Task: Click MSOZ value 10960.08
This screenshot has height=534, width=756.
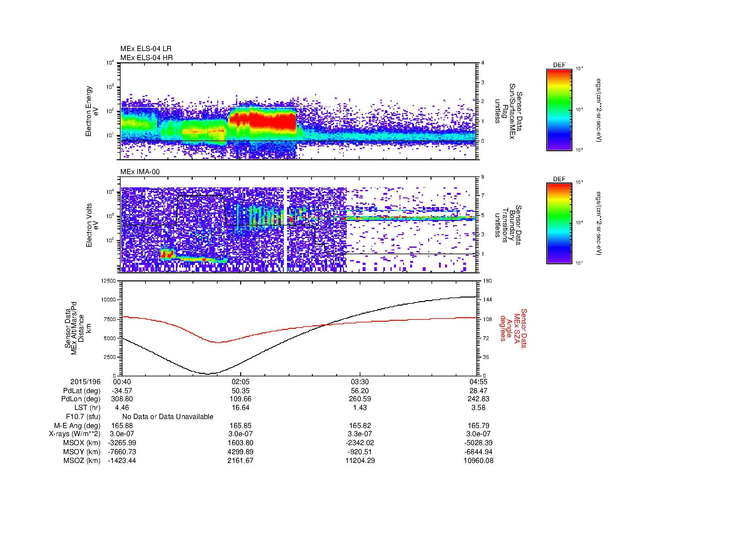Action: [478, 461]
